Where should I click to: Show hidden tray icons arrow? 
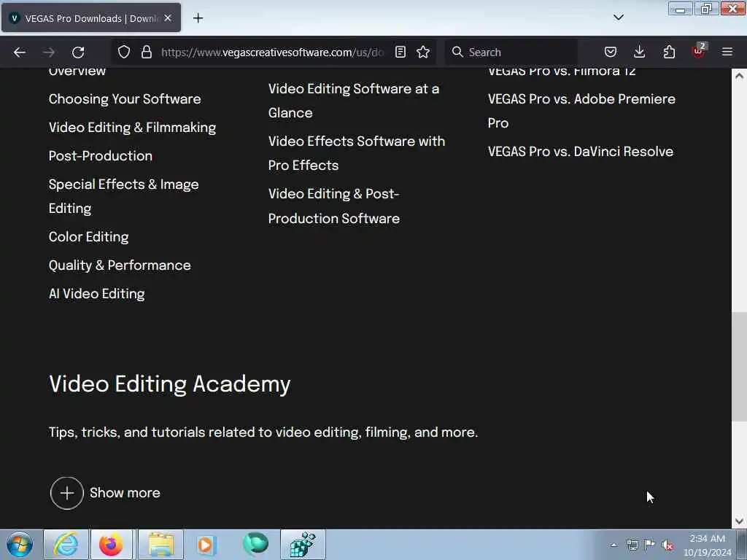pyautogui.click(x=614, y=545)
